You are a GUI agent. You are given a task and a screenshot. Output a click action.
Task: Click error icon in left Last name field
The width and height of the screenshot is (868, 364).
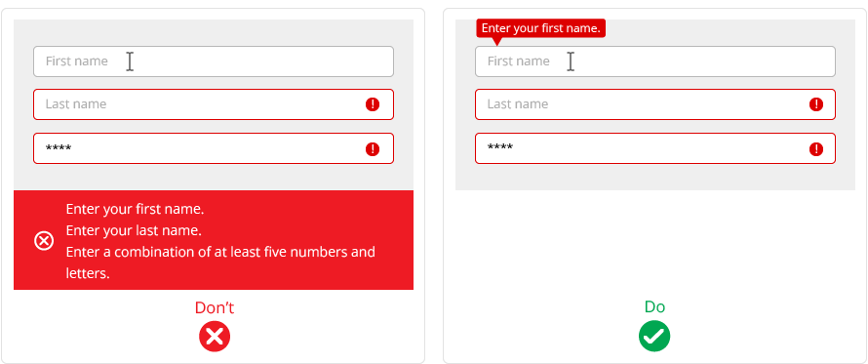tap(373, 104)
